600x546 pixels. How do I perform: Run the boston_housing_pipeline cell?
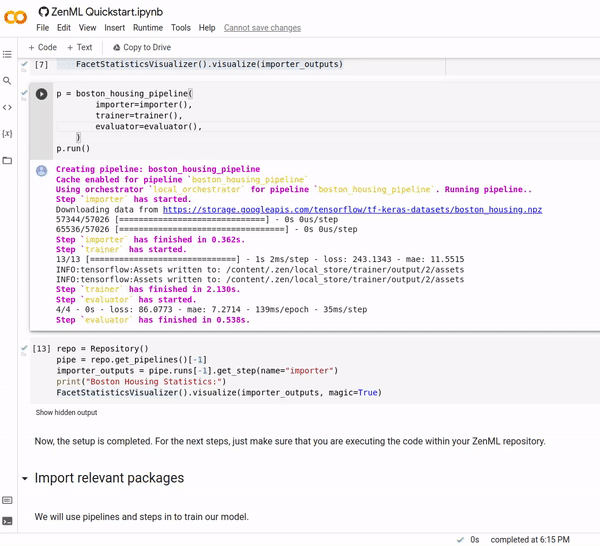41,94
